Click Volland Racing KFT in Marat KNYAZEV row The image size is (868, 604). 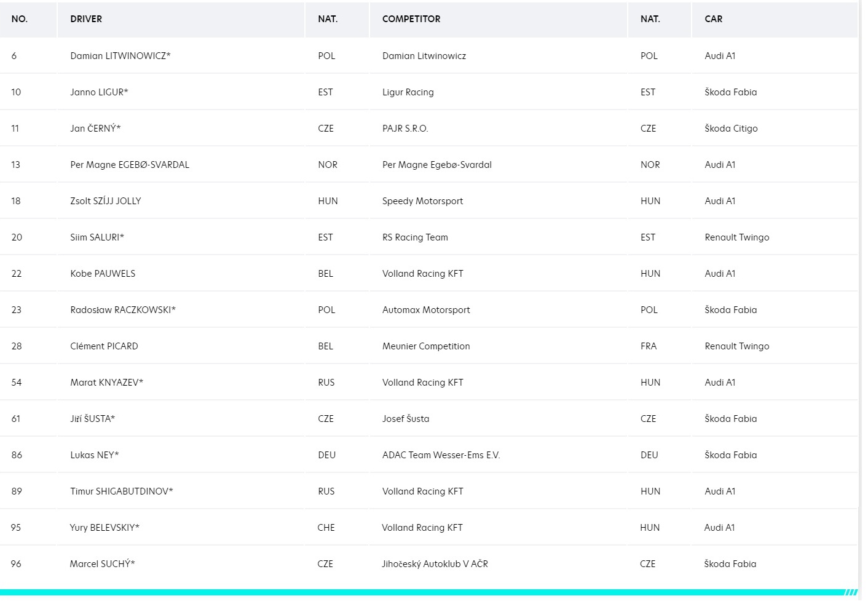click(423, 383)
